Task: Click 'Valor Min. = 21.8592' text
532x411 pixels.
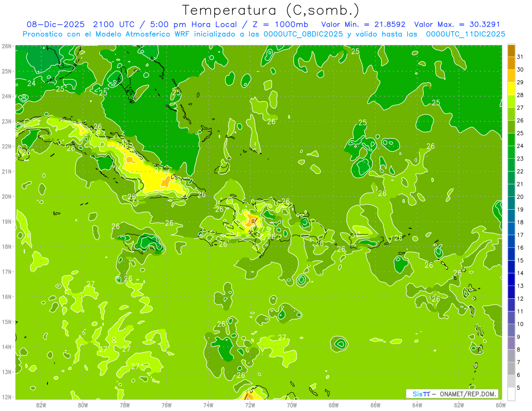Action: pos(364,24)
